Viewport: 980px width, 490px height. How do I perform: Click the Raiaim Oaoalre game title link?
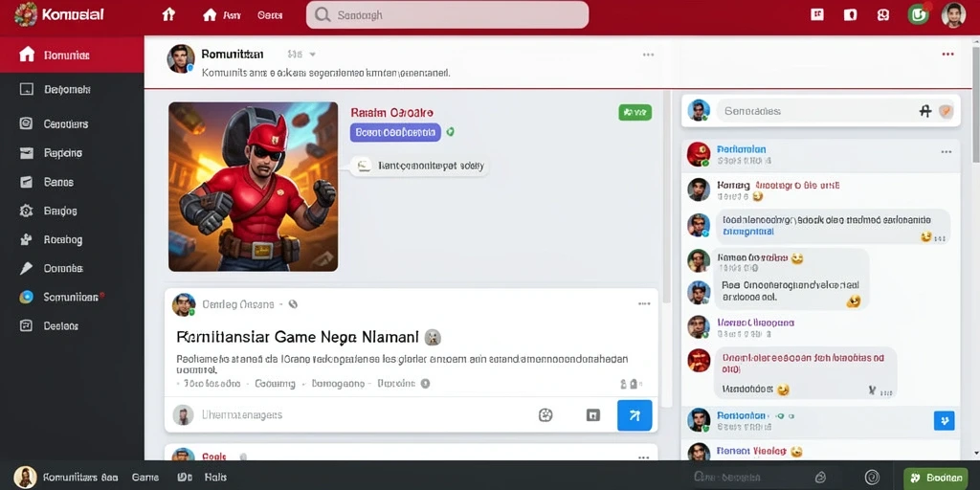tap(391, 113)
